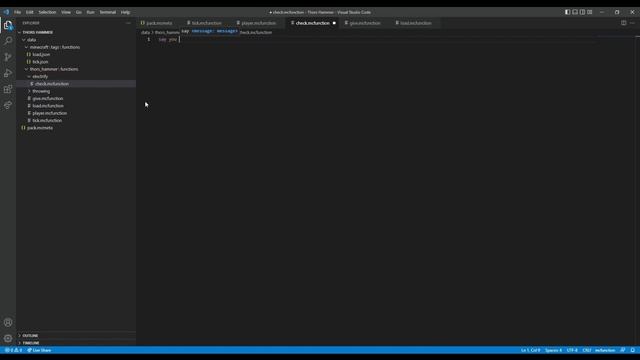Viewport: 640px width, 360px height.
Task: Open the Accounts icon at bottom
Action: point(8,322)
